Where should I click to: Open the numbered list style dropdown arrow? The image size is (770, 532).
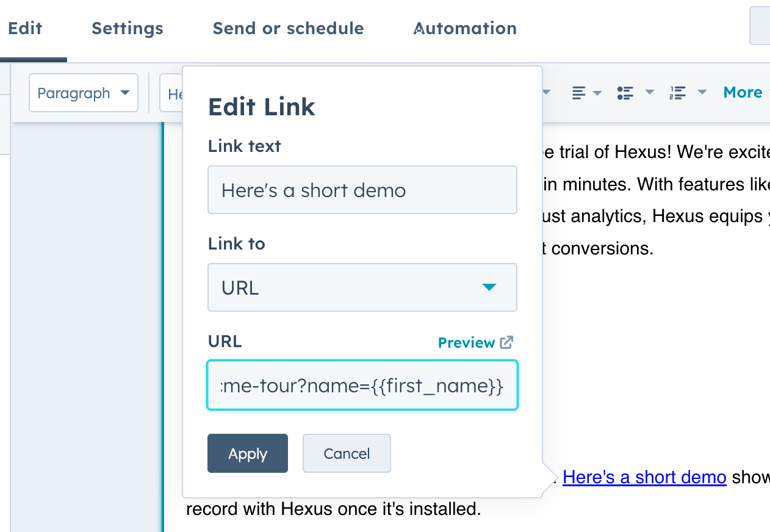[x=702, y=92]
